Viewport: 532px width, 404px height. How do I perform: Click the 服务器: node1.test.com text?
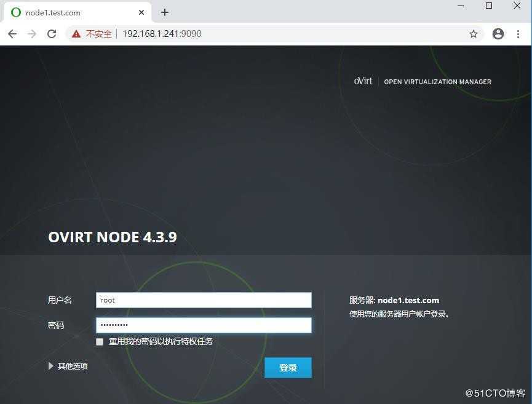coord(394,300)
